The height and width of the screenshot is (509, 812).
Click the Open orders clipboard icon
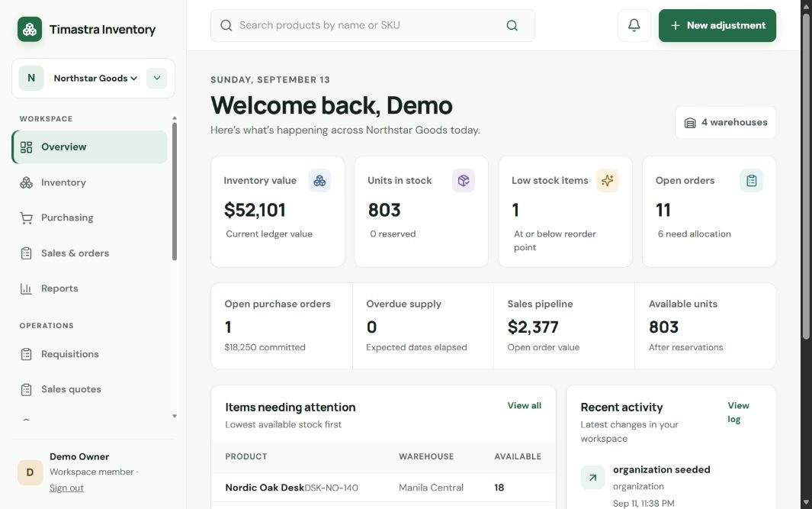pyautogui.click(x=752, y=180)
